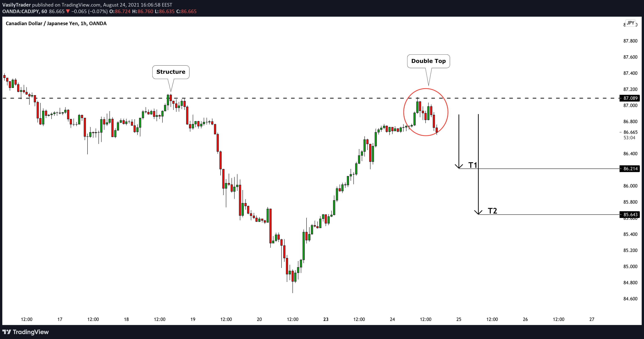Click the T2 target label

tap(493, 211)
